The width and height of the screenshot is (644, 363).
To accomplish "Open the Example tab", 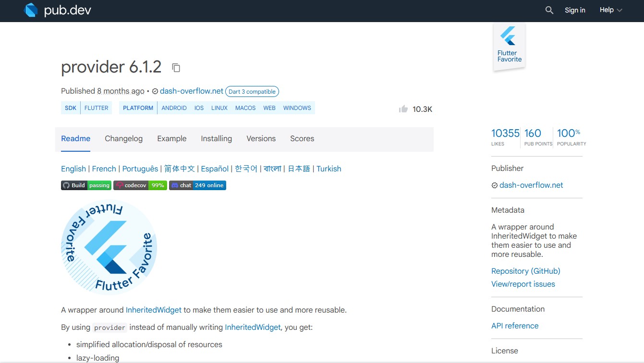I will coord(172,138).
